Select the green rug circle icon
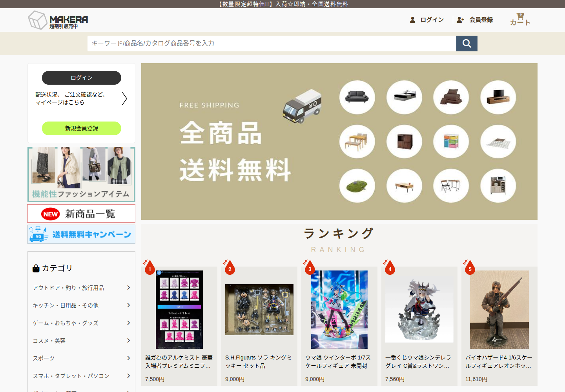The image size is (565, 392). 357,186
